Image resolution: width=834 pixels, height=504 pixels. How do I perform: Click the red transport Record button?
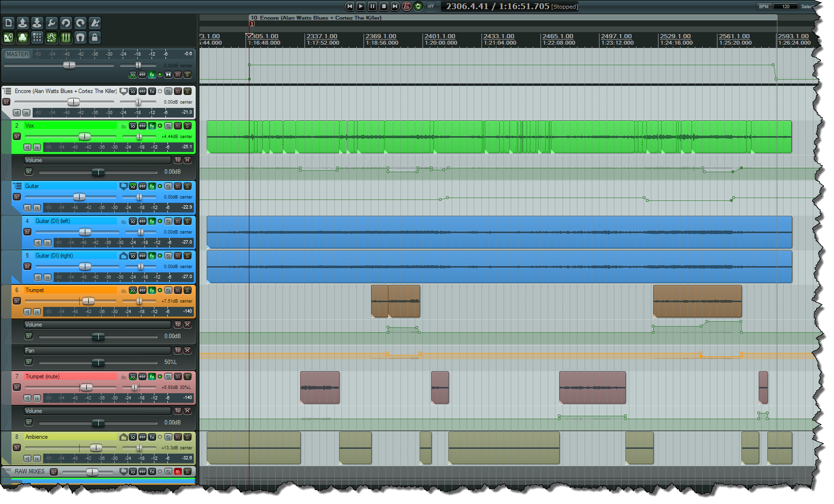[407, 6]
